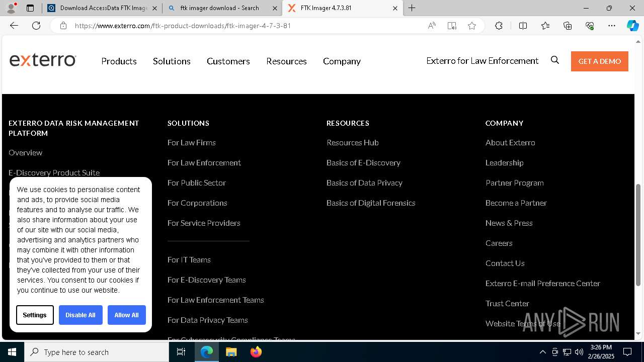Image resolution: width=644 pixels, height=362 pixels.
Task: Open the Products navigation menu
Action: [x=119, y=61]
